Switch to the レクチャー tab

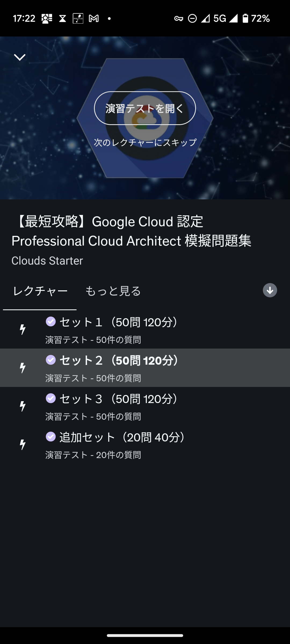point(40,291)
